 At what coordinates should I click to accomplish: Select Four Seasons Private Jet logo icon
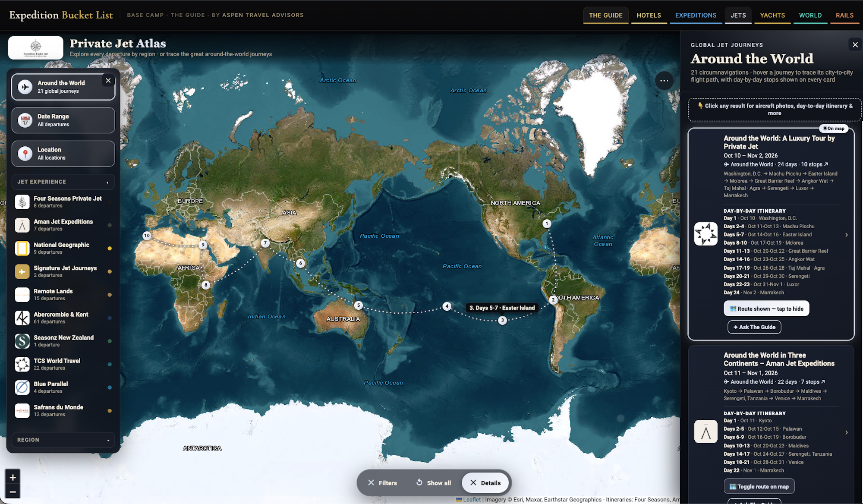(22, 202)
